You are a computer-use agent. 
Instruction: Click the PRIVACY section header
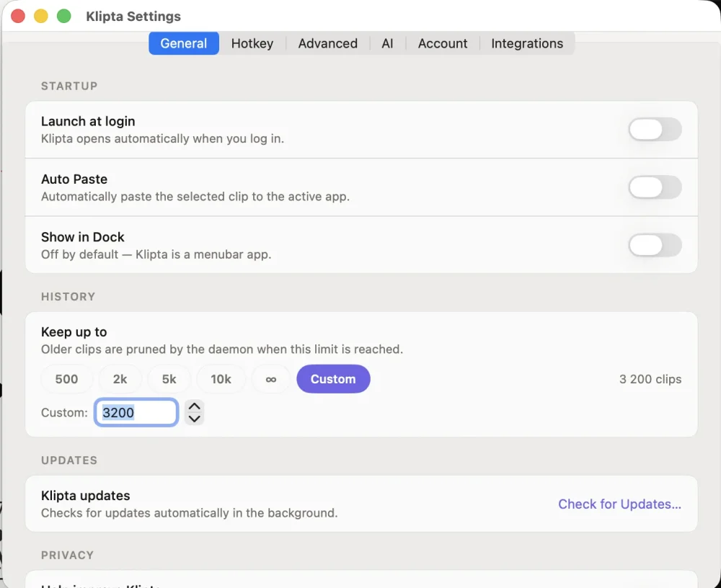coord(67,555)
